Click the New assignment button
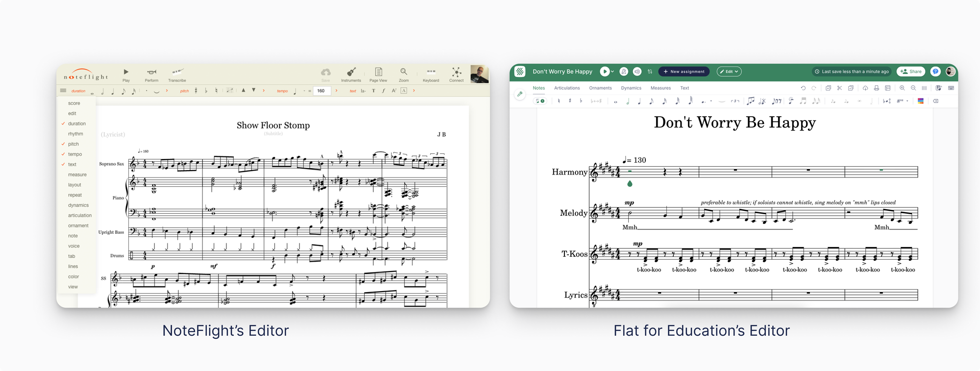The image size is (980, 371). (x=684, y=72)
